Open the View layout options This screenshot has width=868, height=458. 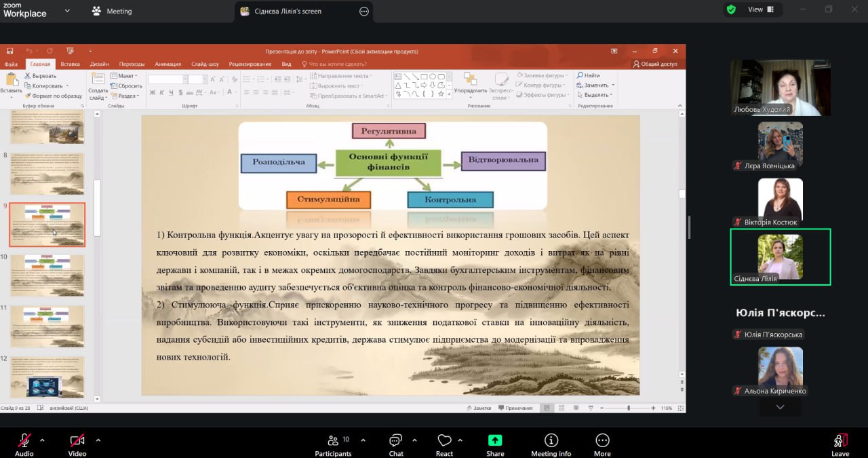pos(759,9)
